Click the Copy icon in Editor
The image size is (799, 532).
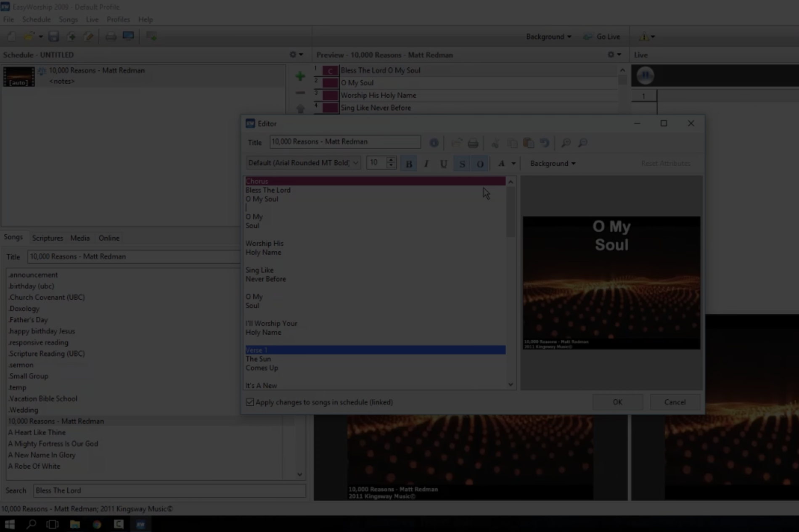[512, 143]
